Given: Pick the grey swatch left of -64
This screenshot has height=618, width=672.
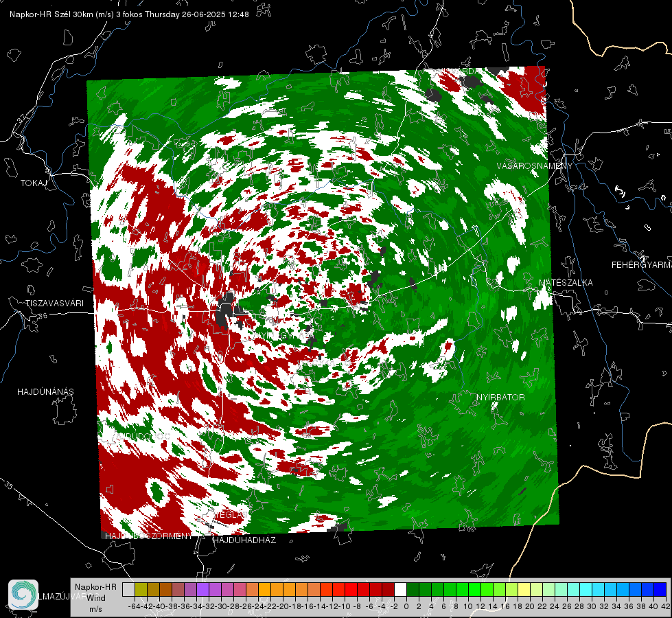Looking at the screenshot, I should (x=128, y=589).
